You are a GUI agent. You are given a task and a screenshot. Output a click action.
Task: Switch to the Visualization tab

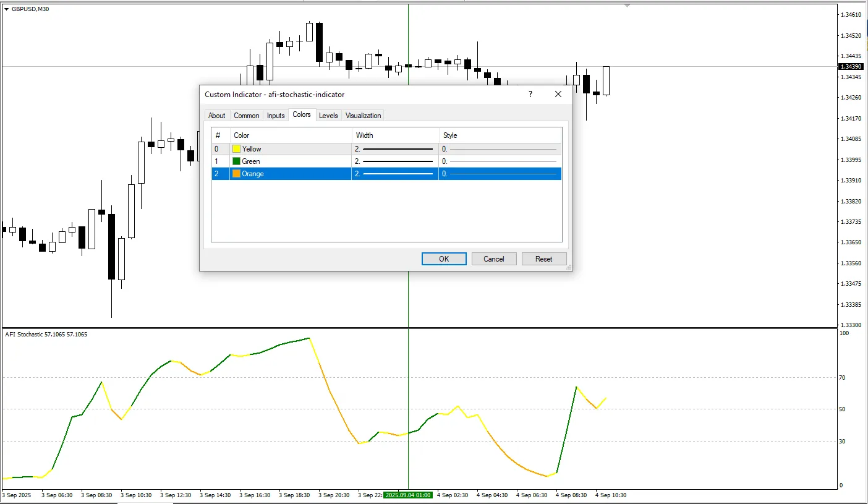click(362, 115)
